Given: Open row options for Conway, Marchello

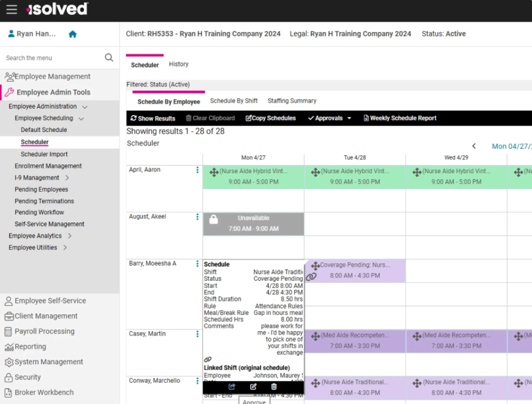Looking at the screenshot, I should click(197, 381).
